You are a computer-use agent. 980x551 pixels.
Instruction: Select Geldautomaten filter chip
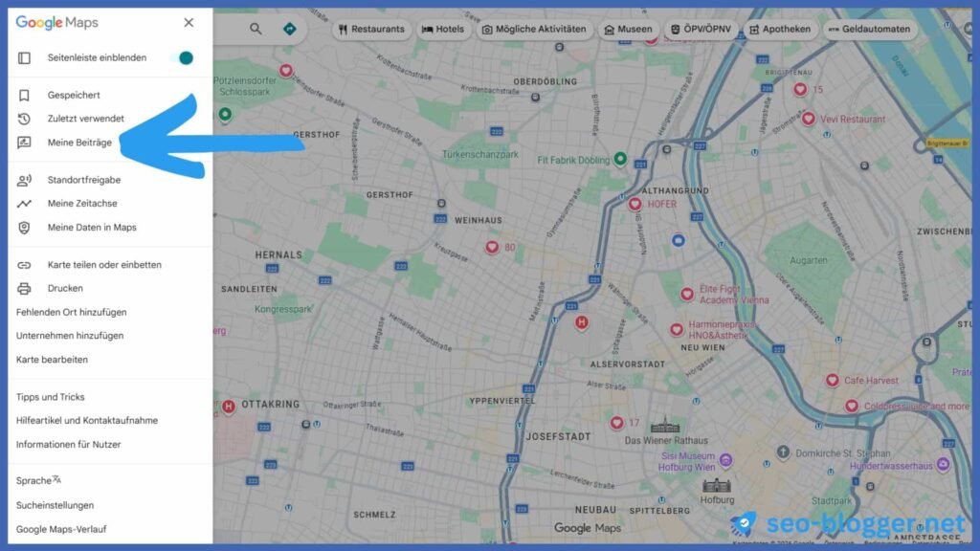tap(870, 30)
